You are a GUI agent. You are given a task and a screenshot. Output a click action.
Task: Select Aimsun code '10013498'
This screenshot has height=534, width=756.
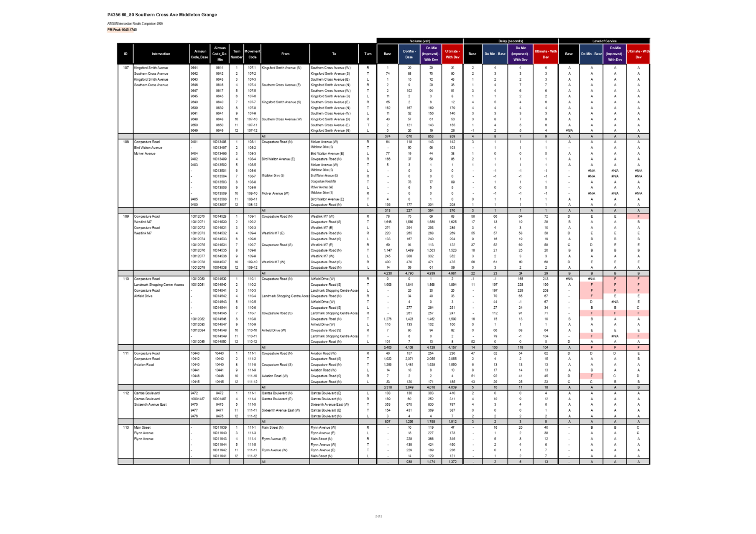(219, 142)
